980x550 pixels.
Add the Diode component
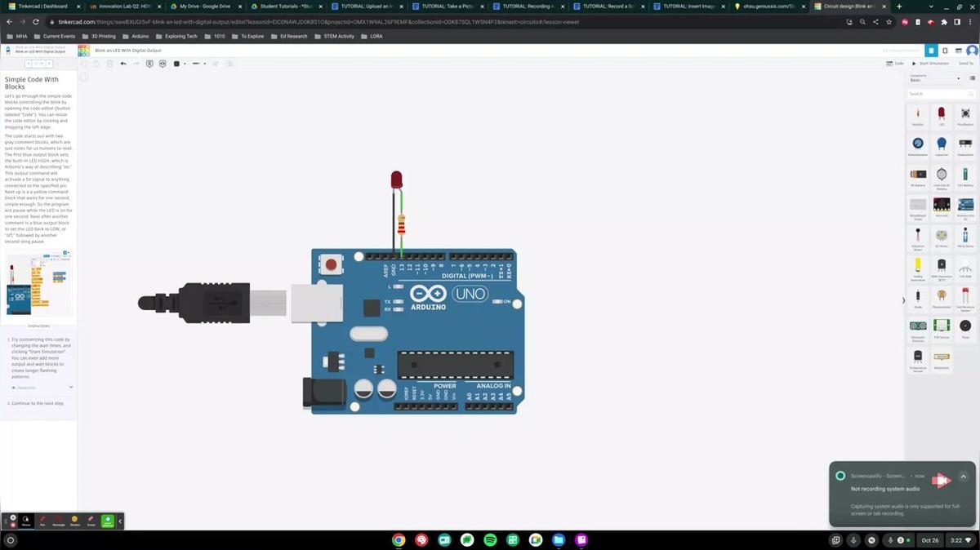[x=918, y=299]
